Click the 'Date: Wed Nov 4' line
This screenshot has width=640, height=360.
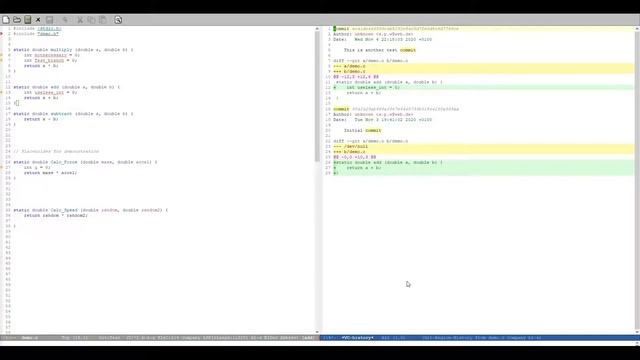(382, 40)
